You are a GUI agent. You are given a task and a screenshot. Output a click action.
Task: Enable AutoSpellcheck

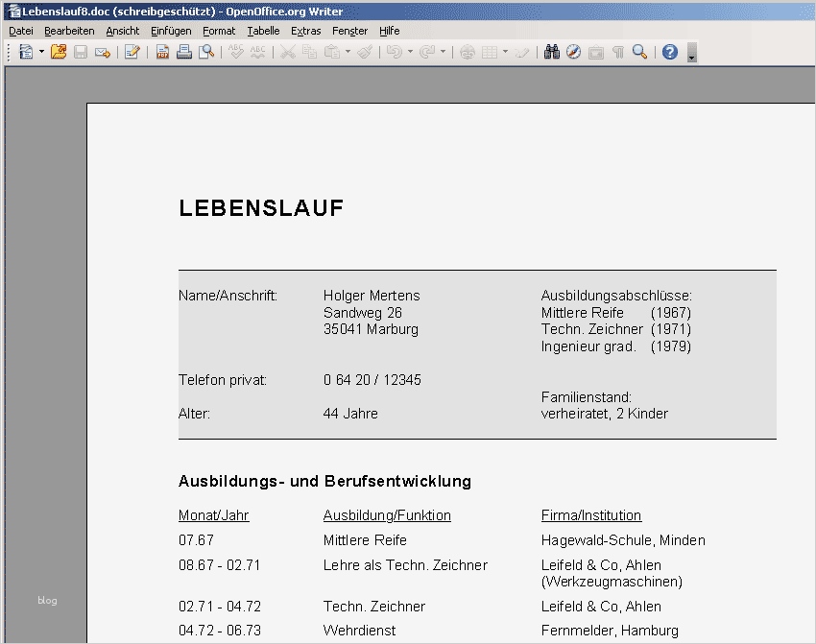click(257, 51)
